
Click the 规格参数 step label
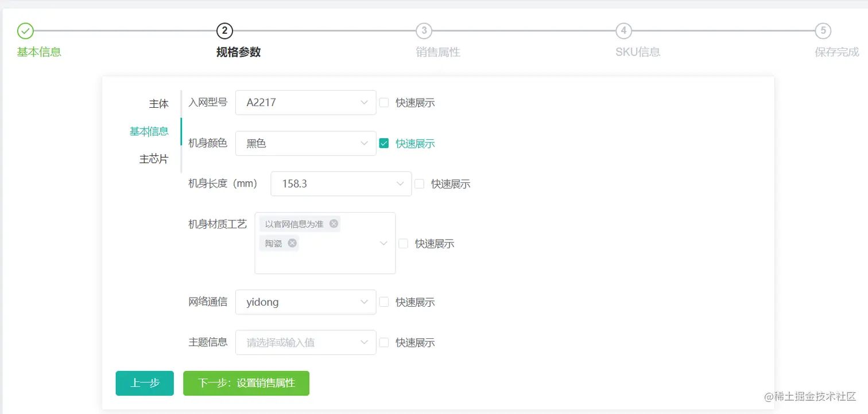point(239,52)
